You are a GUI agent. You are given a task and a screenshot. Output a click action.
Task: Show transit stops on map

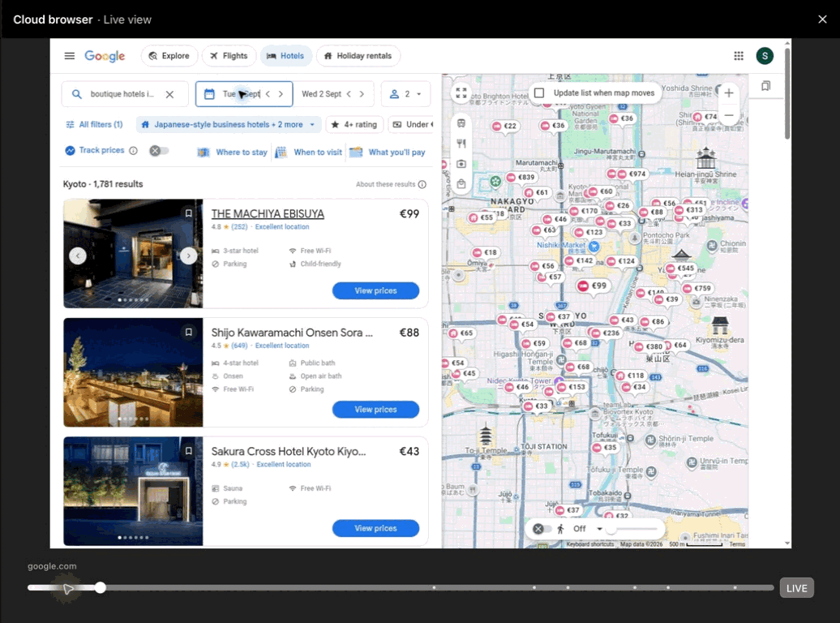tap(461, 123)
